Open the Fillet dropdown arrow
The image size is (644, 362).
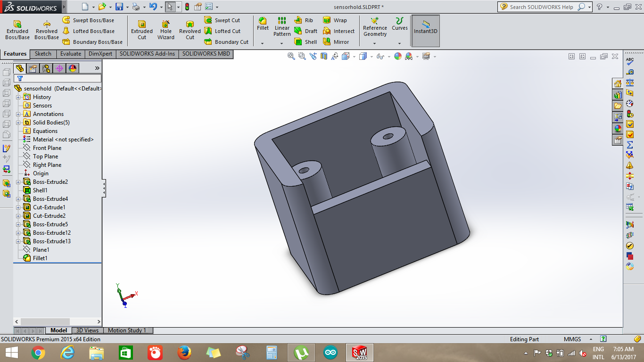[263, 43]
